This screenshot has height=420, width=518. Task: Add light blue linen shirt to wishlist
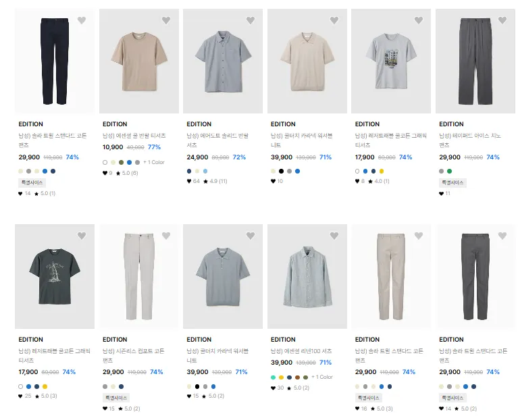(334, 236)
